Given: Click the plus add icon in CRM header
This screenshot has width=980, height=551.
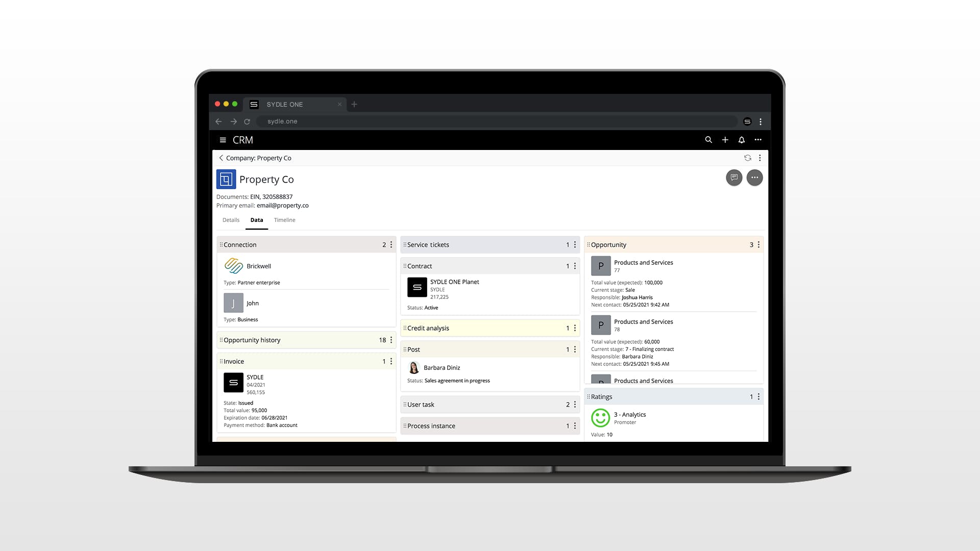Looking at the screenshot, I should point(725,140).
